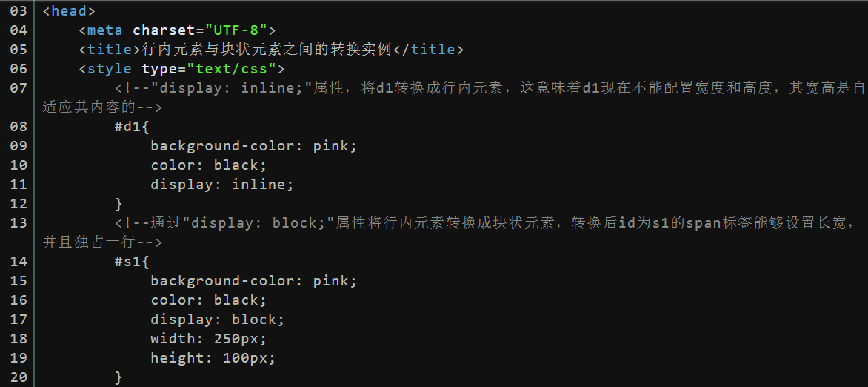Click the #d1 selector line

tap(133, 127)
